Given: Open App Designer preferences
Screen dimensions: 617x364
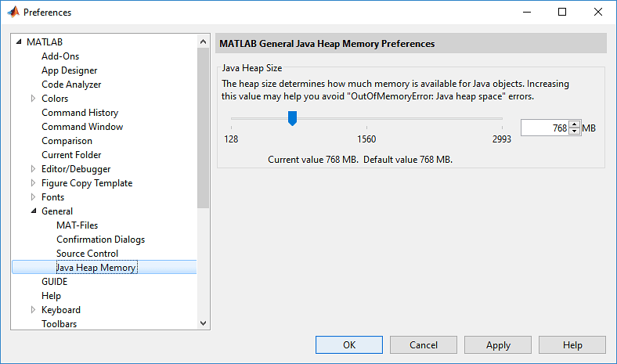Looking at the screenshot, I should [x=69, y=70].
